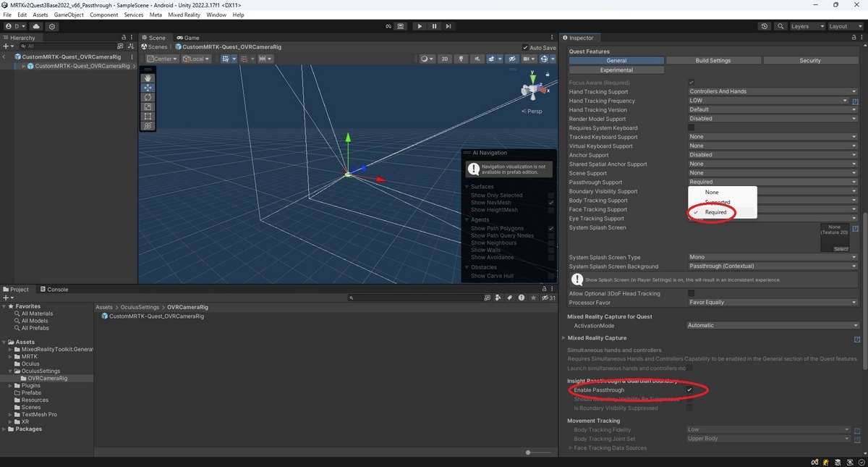
Task: Toggle Show NavMesh checkbox
Action: tap(551, 203)
